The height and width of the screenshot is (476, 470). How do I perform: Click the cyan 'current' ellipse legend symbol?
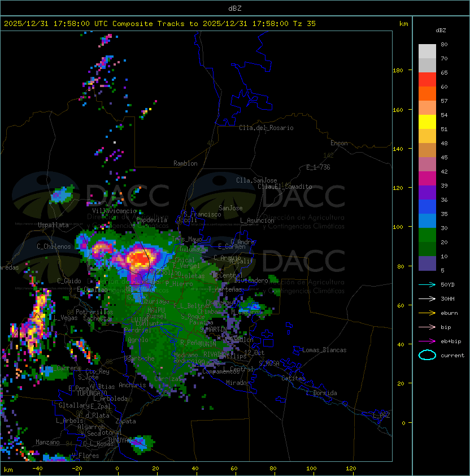(427, 355)
